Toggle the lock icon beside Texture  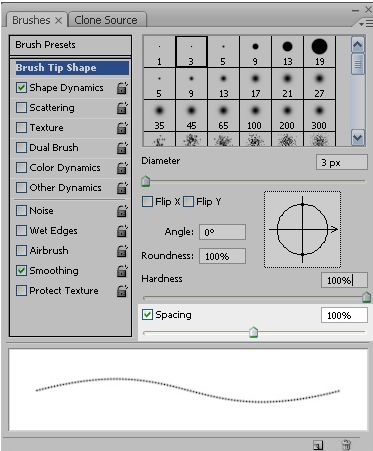(x=122, y=128)
